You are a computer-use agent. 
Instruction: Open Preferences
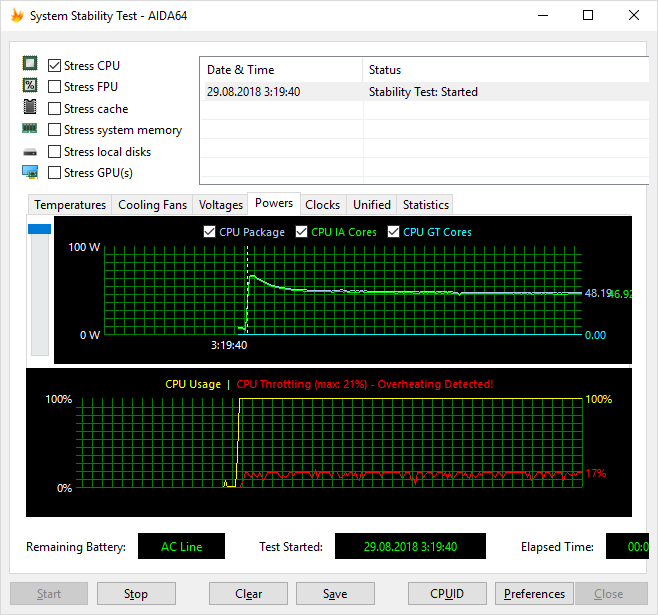534,594
